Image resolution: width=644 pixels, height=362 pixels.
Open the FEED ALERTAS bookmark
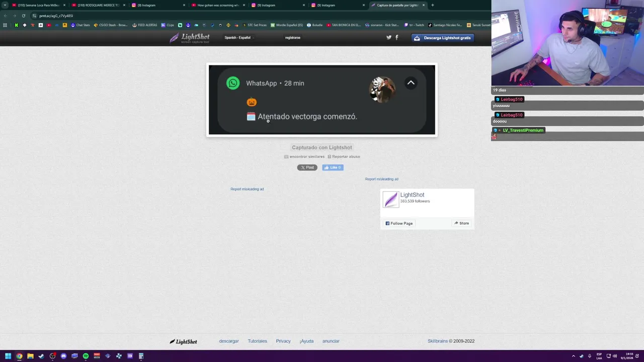click(x=145, y=25)
